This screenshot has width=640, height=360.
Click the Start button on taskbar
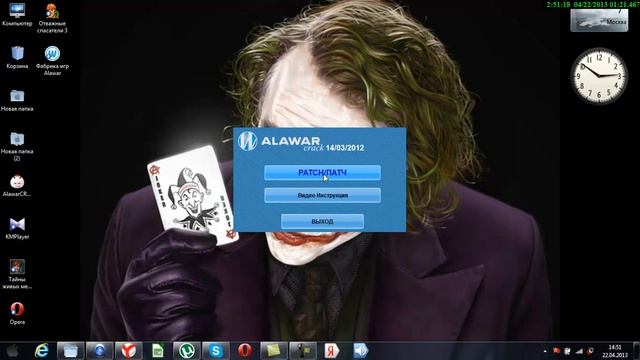click(x=12, y=351)
